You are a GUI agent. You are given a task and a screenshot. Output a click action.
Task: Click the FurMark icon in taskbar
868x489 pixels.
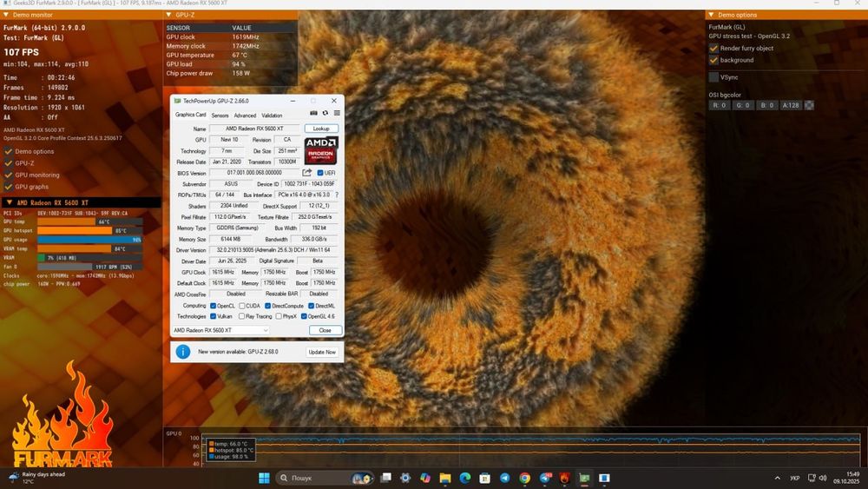565,478
